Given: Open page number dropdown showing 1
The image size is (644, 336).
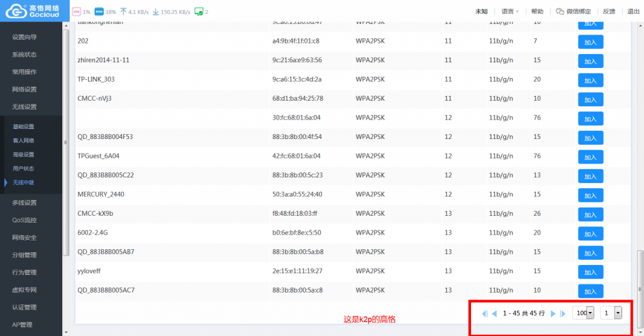Looking at the screenshot, I should (618, 313).
